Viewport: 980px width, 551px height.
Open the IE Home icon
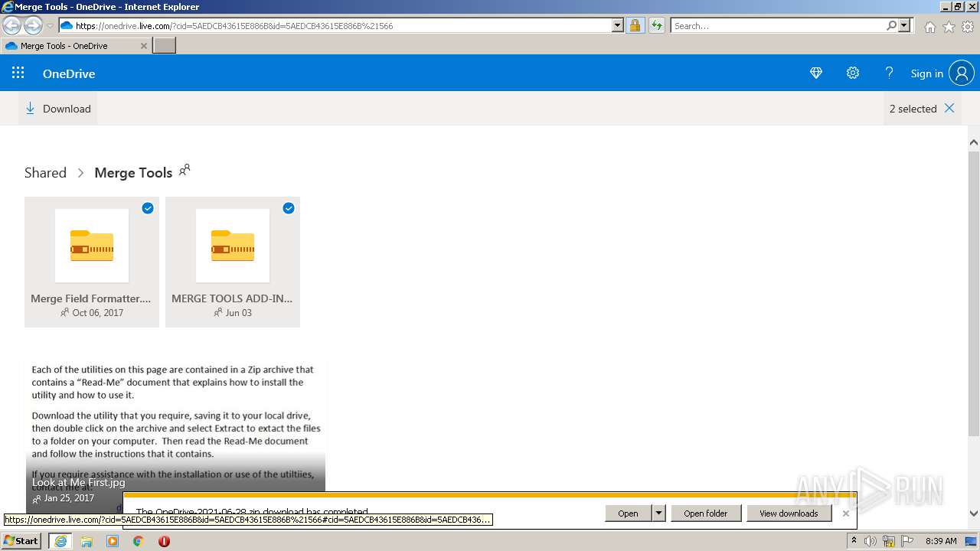[x=929, y=27]
